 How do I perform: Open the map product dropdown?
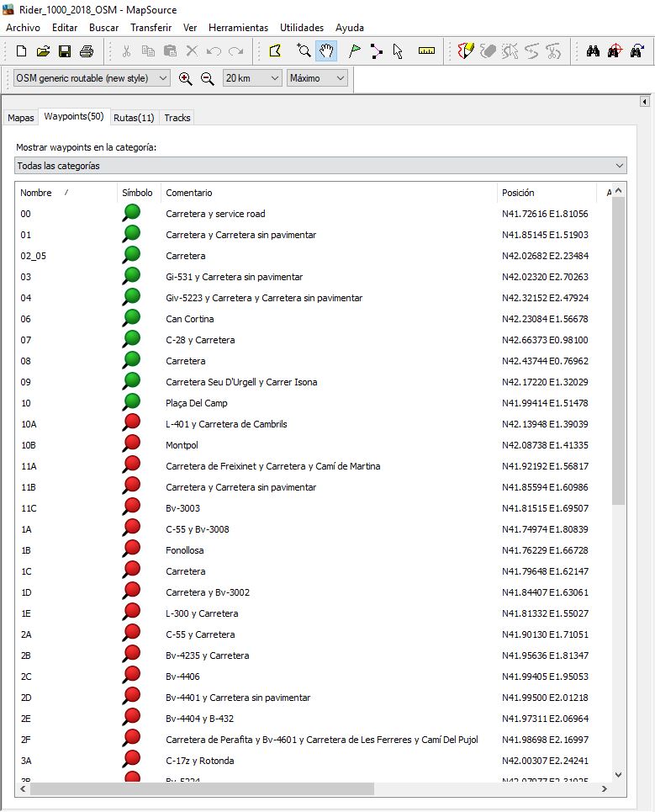point(91,78)
